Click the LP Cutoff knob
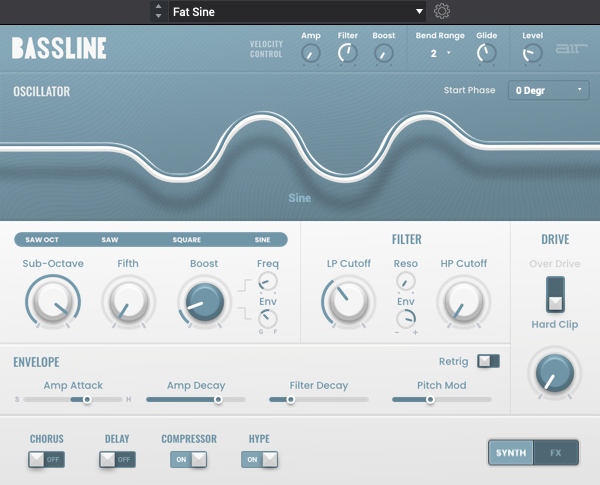This screenshot has width=600, height=485. coord(348,301)
